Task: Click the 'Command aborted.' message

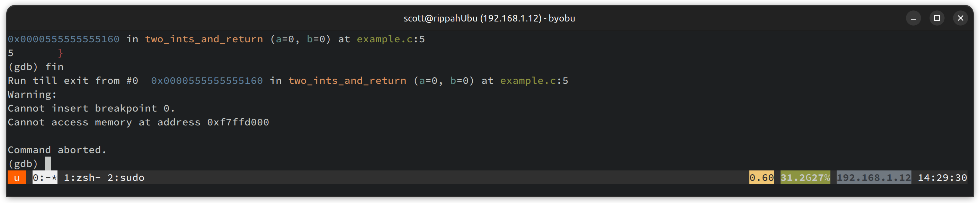Action: pos(57,150)
